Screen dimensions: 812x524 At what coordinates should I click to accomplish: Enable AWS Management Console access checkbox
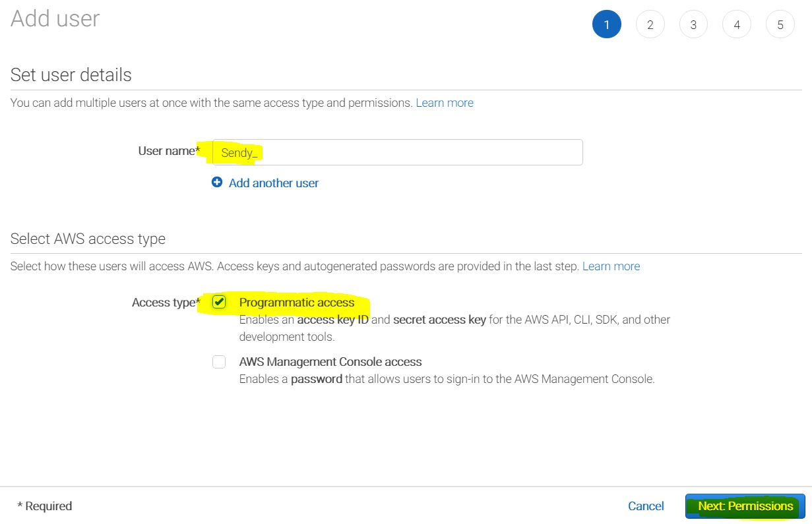(219, 362)
